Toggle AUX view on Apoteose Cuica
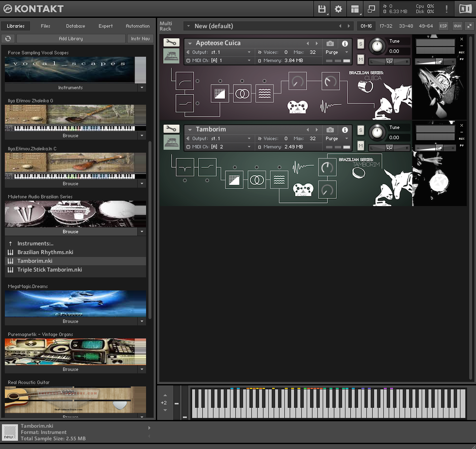This screenshot has width=476, height=449. [461, 52]
